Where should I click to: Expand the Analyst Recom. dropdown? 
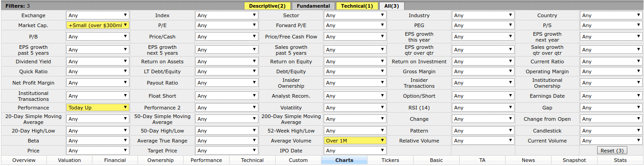pyautogui.click(x=355, y=96)
